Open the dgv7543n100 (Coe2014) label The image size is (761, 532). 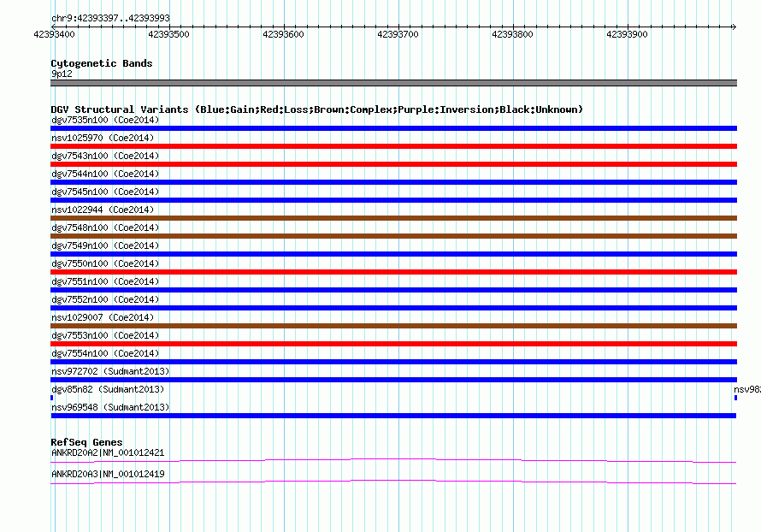coord(104,156)
